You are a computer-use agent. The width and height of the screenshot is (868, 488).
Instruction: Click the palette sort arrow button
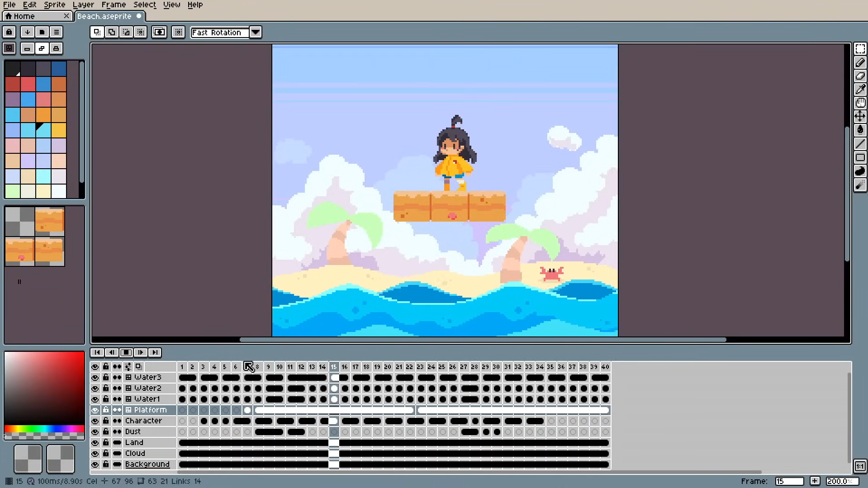(27, 32)
